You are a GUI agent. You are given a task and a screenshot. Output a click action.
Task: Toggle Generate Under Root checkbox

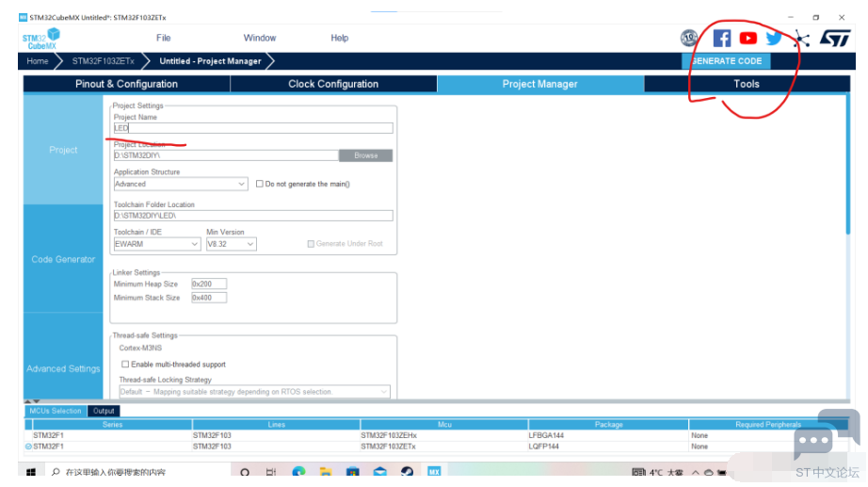tap(311, 244)
